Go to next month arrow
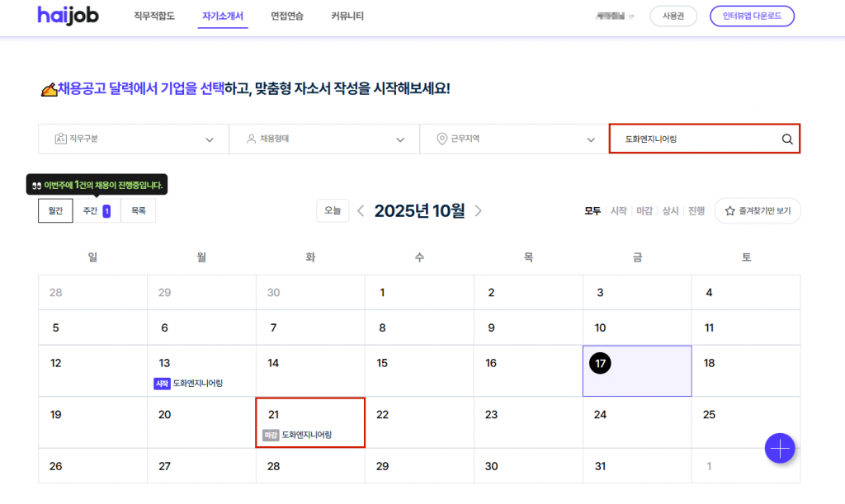The image size is (845, 504). pos(479,211)
